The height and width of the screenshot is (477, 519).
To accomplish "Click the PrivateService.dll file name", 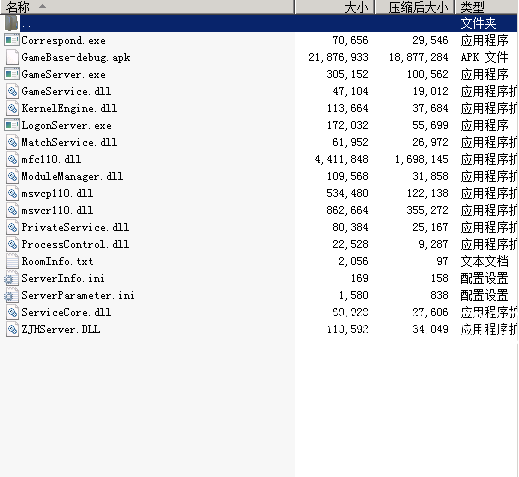I will (75, 227).
